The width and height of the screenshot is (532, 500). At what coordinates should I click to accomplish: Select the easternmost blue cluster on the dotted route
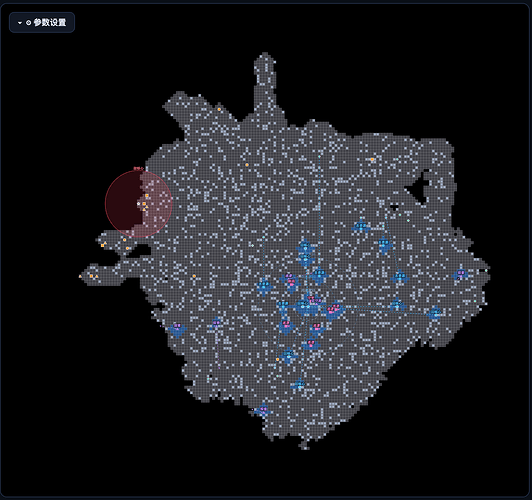click(435, 313)
